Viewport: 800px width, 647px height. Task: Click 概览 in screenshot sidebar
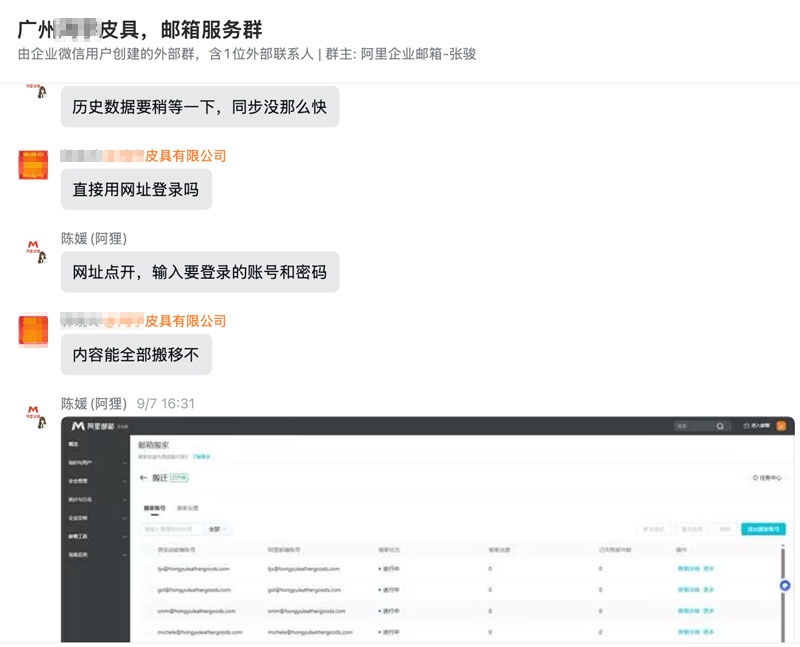tap(73, 444)
